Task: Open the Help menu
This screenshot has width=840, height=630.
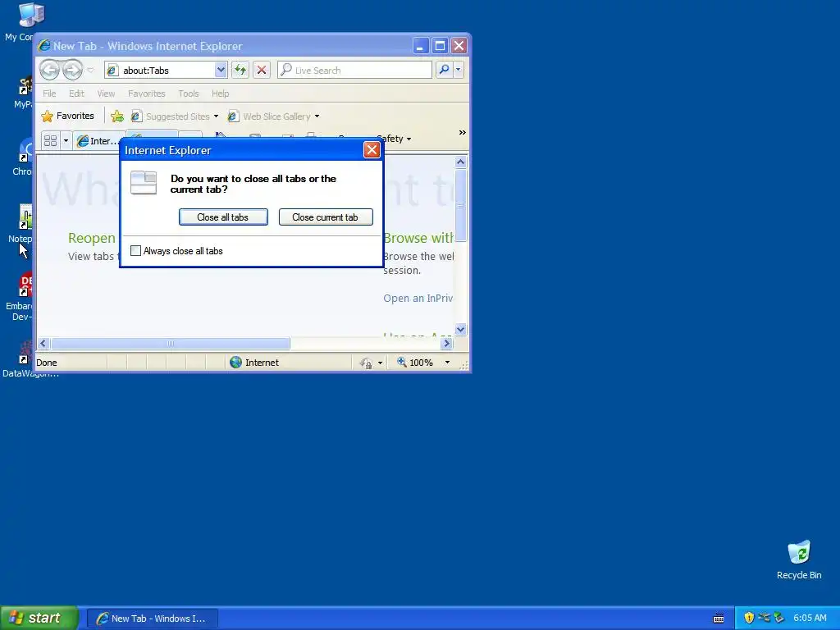Action: pyautogui.click(x=220, y=94)
